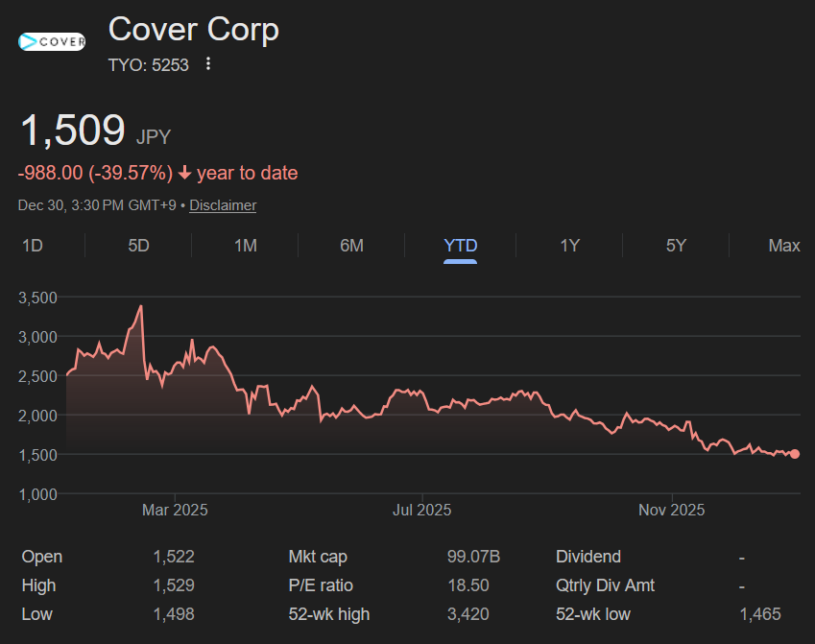Click the 3,500 y-axis label
Image resolution: width=815 pixels, height=644 pixels.
click(x=38, y=298)
